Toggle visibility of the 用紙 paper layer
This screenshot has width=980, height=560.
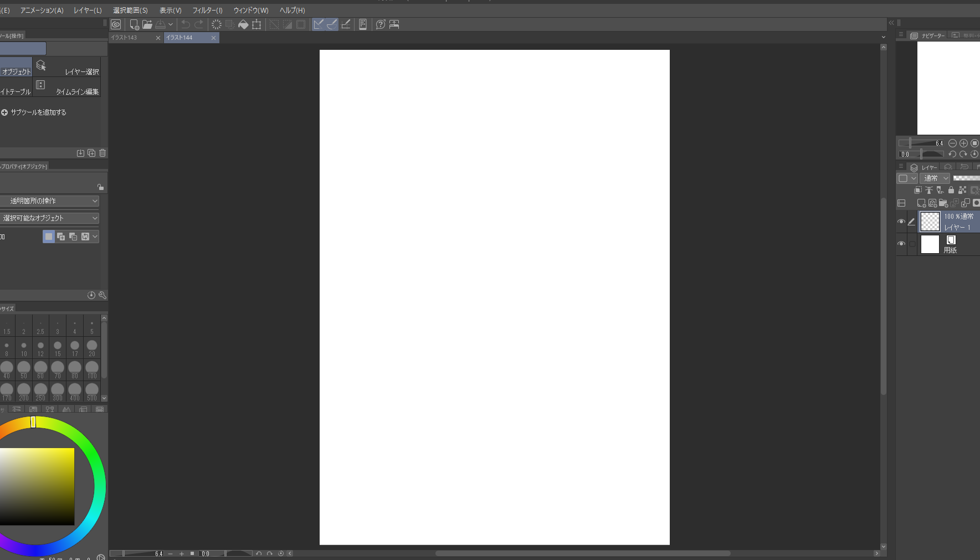pos(901,244)
